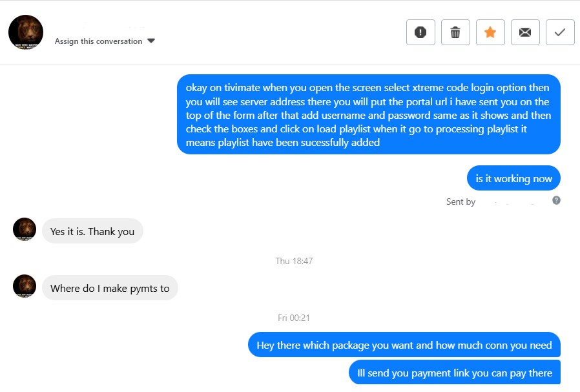This screenshot has height=392, width=580.
Task: Click the "Thu 18:47" timestamp
Action: pyautogui.click(x=294, y=261)
